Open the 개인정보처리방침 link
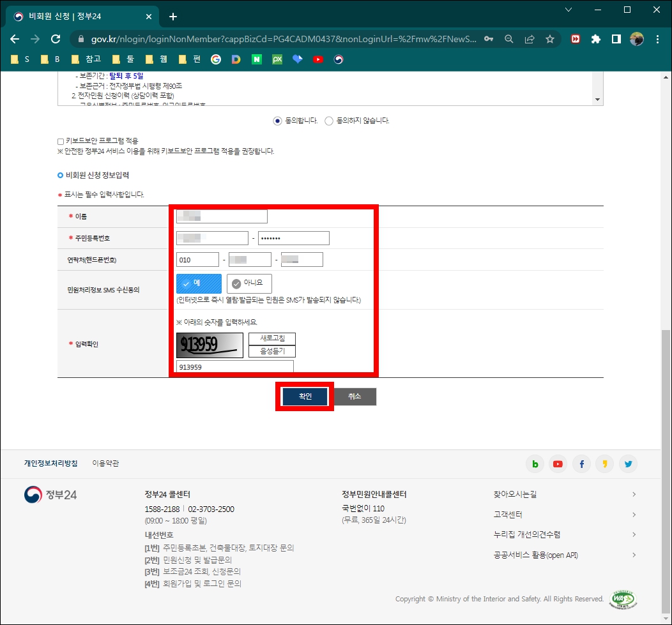Screen dimensions: 672x625 [50, 463]
